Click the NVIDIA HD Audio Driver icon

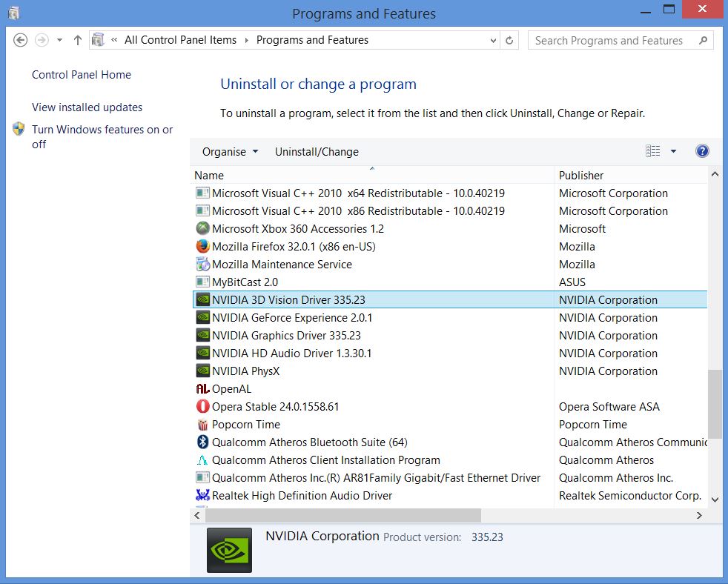tap(202, 353)
